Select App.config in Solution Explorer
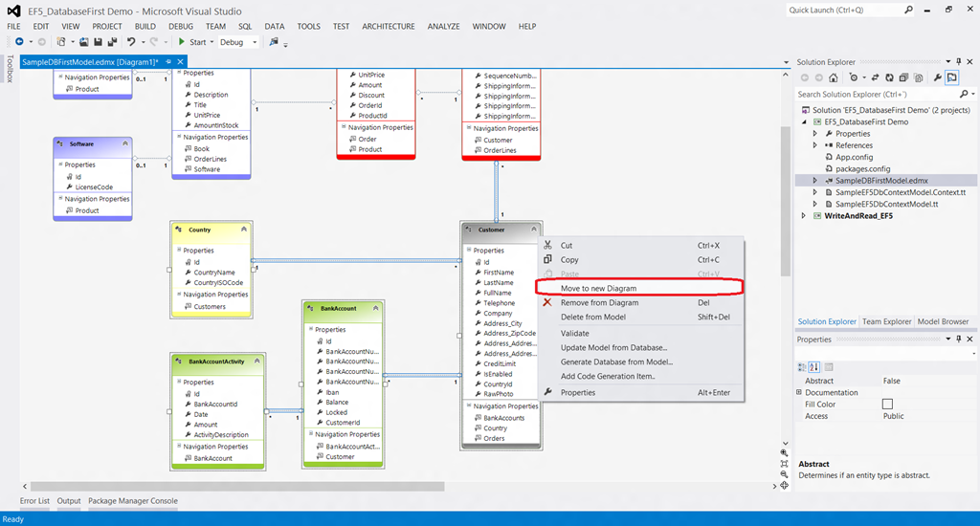 pyautogui.click(x=854, y=158)
